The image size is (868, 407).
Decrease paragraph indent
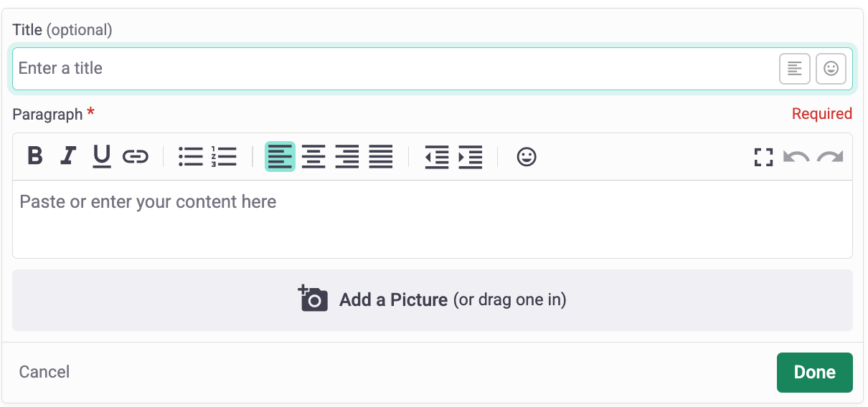click(436, 156)
